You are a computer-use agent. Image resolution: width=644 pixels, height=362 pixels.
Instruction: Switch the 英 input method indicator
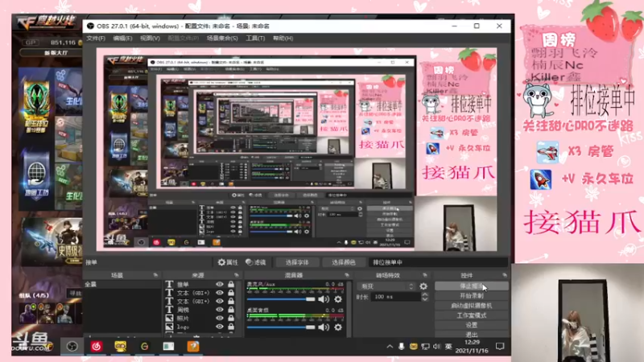click(x=448, y=347)
